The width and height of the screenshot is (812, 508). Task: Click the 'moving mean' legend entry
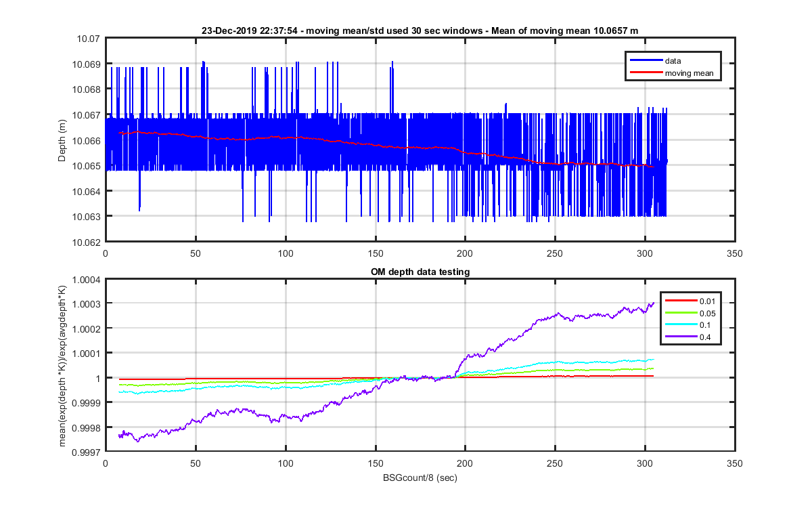pyautogui.click(x=689, y=73)
